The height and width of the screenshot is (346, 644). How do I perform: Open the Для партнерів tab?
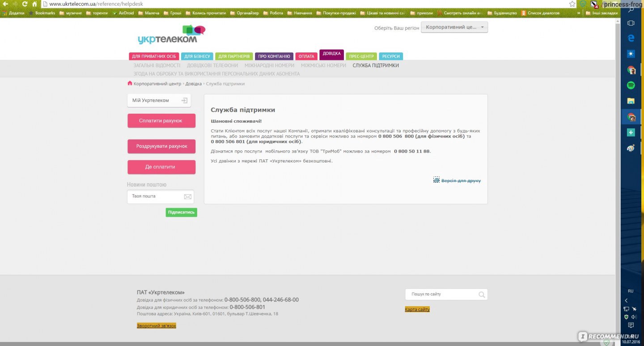(x=234, y=56)
